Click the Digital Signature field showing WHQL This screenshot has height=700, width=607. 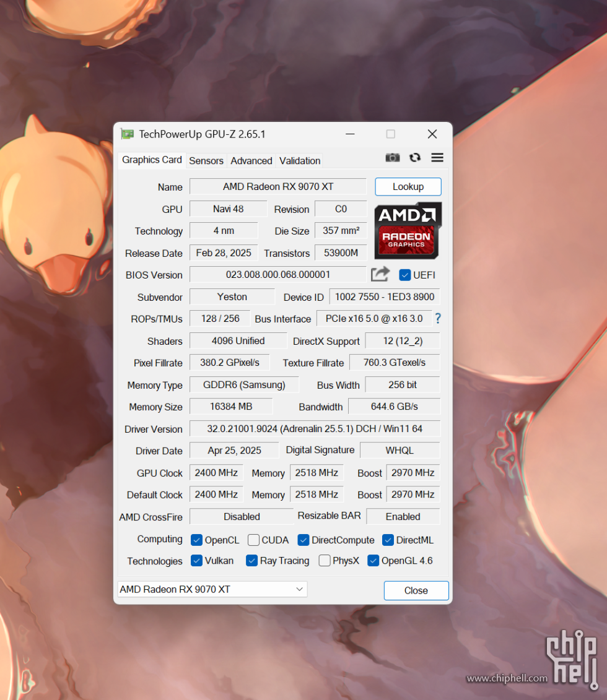pyautogui.click(x=400, y=451)
